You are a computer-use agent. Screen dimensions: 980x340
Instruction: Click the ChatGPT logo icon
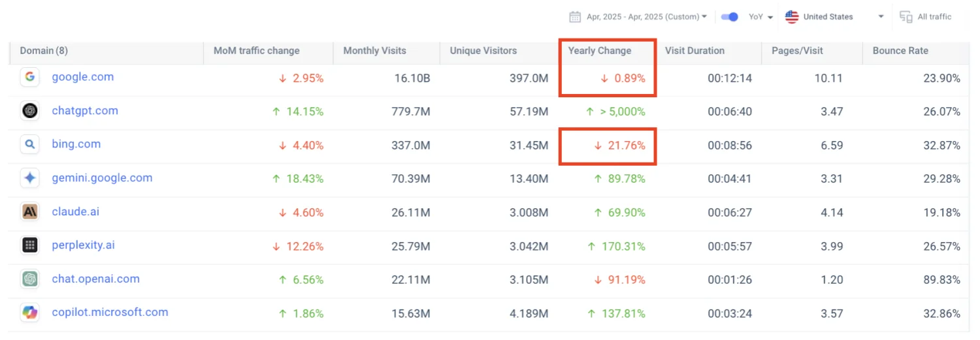[29, 111]
